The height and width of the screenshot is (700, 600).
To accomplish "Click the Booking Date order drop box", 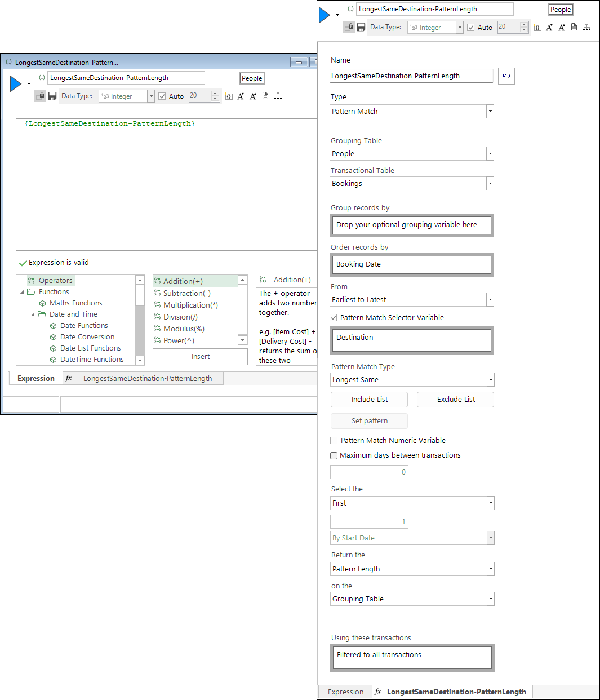I will 412,264.
